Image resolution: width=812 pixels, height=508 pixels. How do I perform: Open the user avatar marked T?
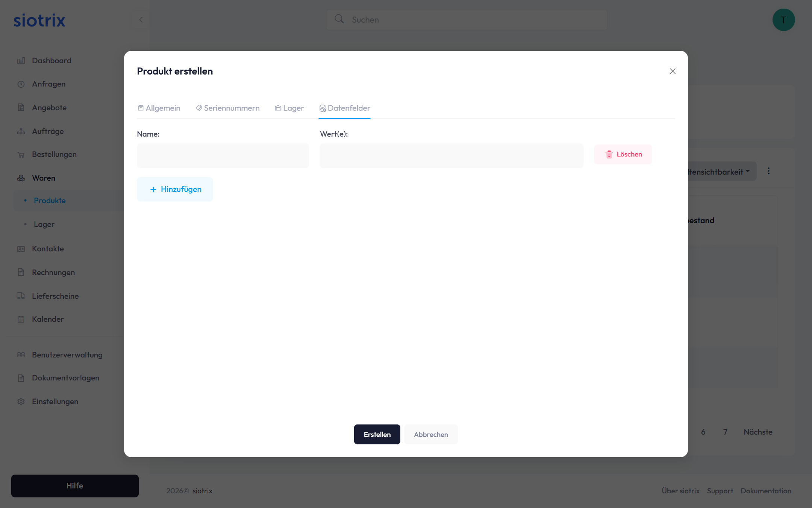(x=783, y=20)
